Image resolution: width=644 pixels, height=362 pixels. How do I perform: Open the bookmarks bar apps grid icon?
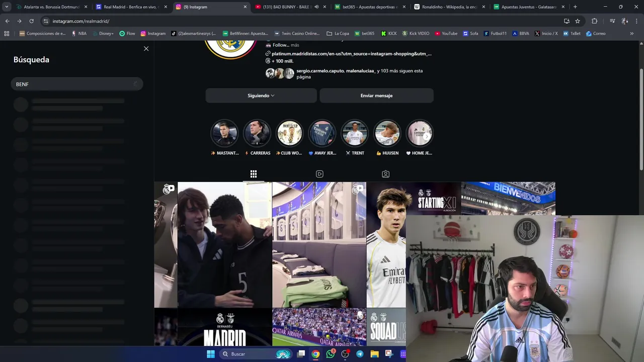[x=7, y=34]
